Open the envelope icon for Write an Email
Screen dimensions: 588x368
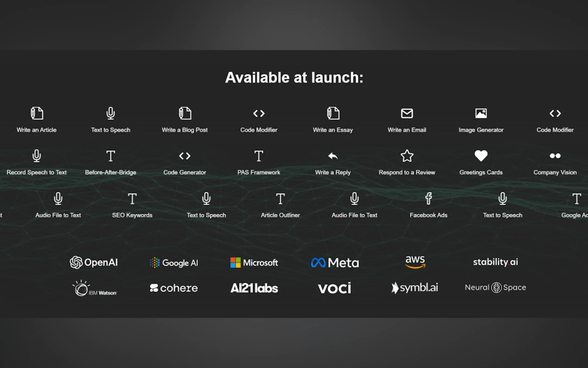coord(407,113)
